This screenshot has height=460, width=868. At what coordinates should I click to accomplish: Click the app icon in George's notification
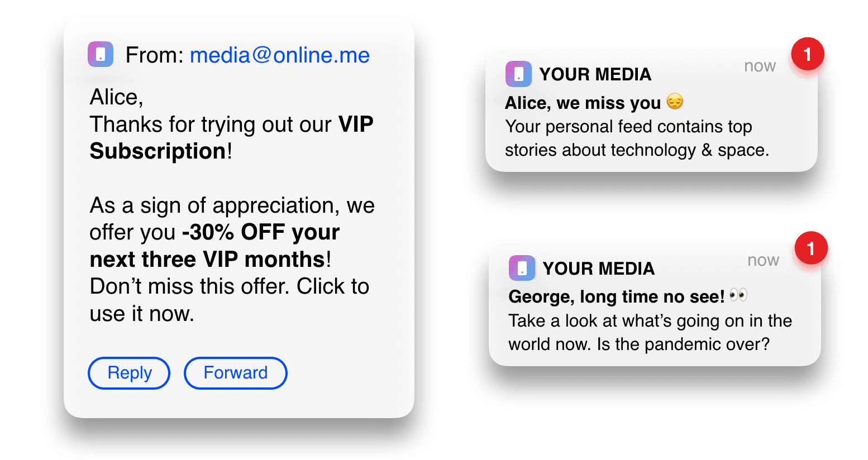pyautogui.click(x=522, y=268)
